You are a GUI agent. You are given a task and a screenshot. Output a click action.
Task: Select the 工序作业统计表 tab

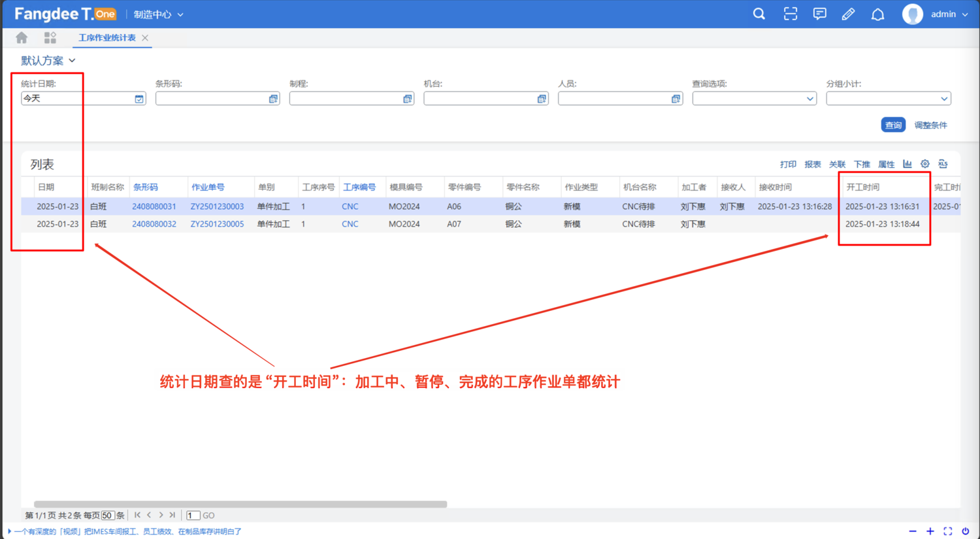pos(107,38)
